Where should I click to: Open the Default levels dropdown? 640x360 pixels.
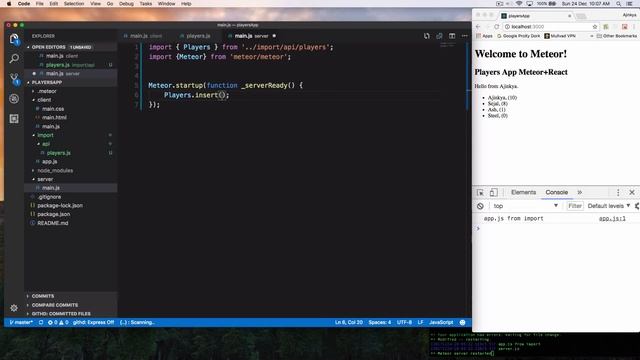tap(609, 206)
